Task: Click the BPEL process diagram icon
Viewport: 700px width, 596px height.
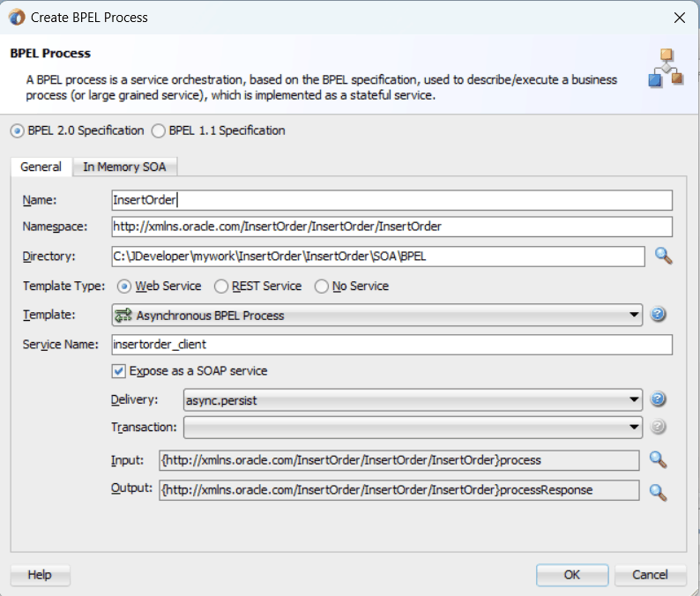Action: pos(666,69)
